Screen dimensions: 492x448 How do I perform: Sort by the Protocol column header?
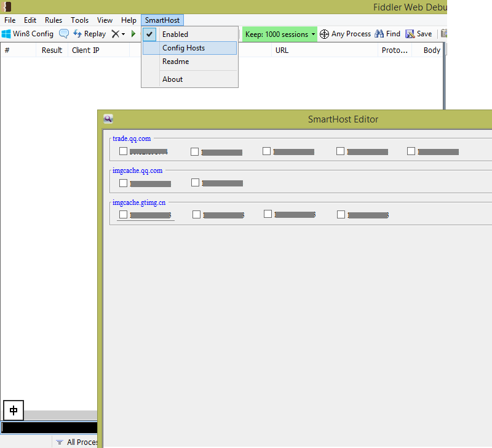tap(394, 50)
